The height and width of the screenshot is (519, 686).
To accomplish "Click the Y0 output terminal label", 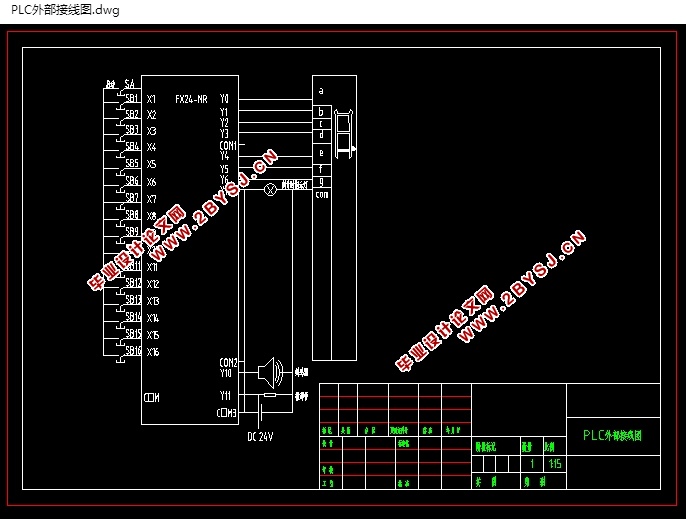I will coord(224,98).
